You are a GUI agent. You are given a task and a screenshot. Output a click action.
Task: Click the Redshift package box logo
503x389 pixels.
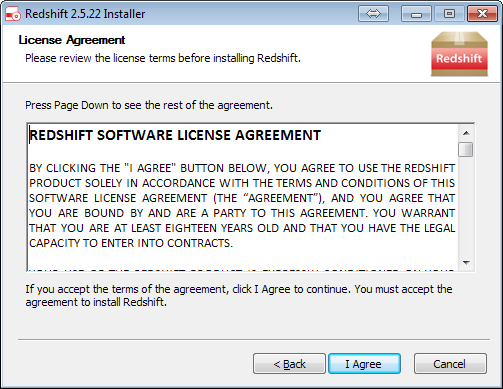[x=459, y=54]
